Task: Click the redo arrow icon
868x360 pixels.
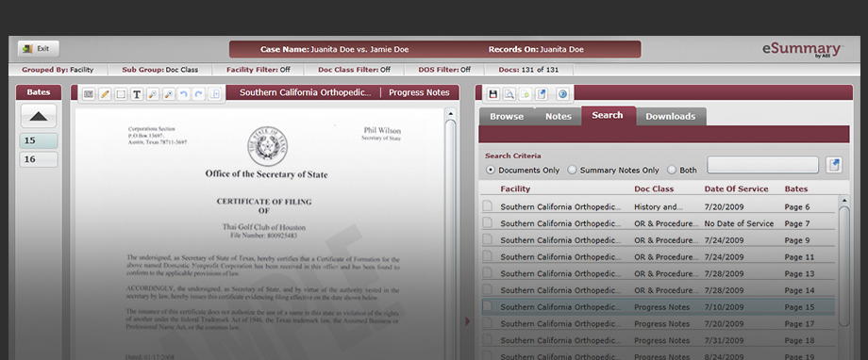Action: [x=199, y=94]
